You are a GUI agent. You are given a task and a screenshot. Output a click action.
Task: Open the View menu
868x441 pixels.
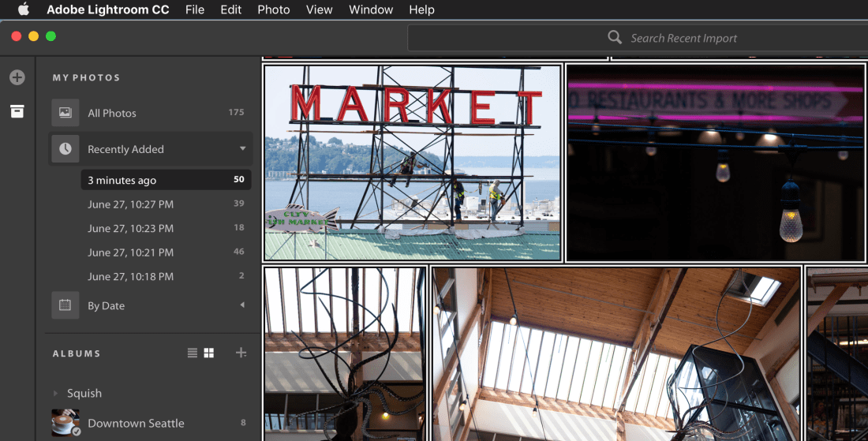pos(319,9)
